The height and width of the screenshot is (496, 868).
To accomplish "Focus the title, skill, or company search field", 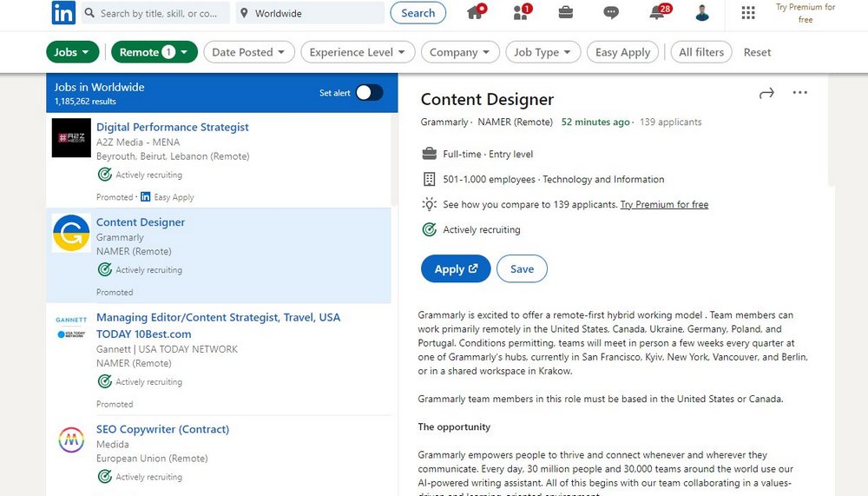I will (156, 13).
